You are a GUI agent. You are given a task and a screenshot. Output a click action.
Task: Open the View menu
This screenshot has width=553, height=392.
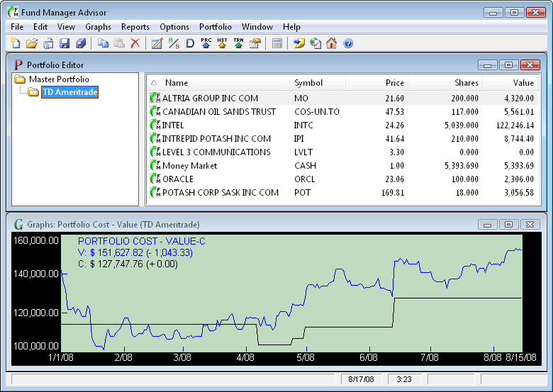click(x=66, y=27)
